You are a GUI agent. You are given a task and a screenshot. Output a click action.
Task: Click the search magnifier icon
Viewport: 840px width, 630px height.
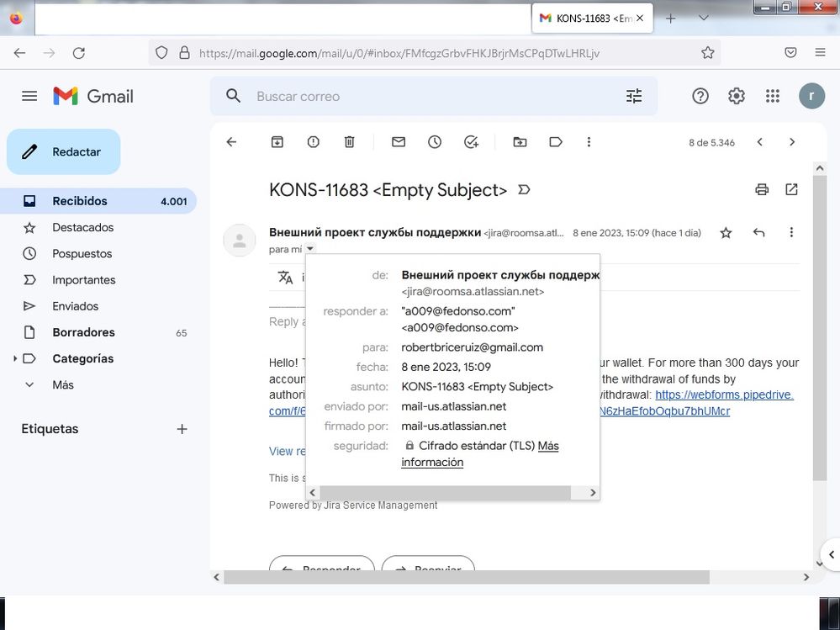tap(233, 96)
